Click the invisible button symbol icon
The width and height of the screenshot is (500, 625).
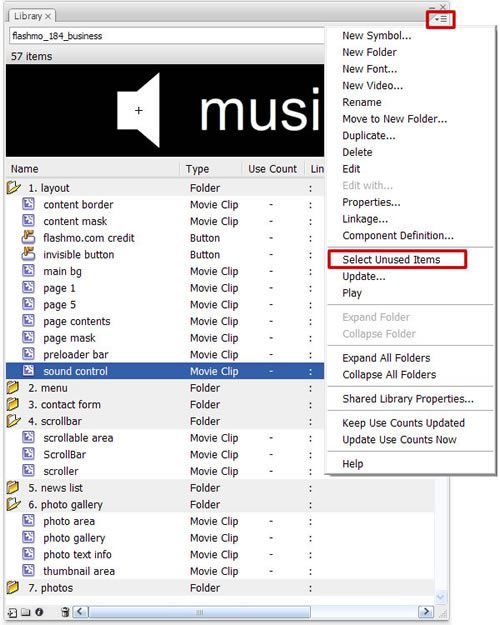(x=28, y=254)
